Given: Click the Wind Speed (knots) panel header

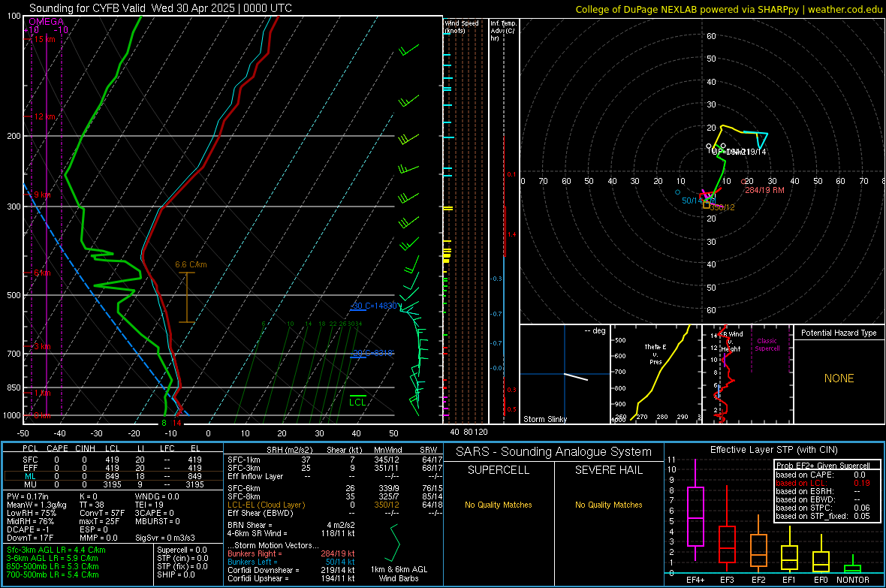Looking at the screenshot, I should (x=462, y=26).
